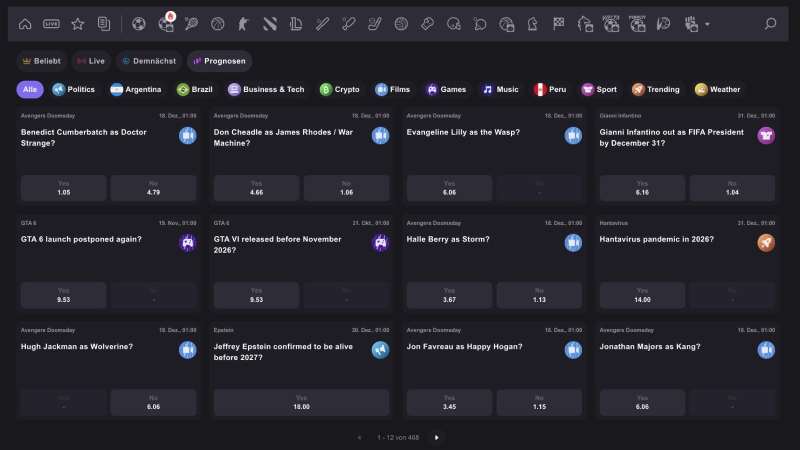The height and width of the screenshot is (450, 800).
Task: Bet Yes 6.06 on Evangeline Lilly
Action: click(449, 188)
